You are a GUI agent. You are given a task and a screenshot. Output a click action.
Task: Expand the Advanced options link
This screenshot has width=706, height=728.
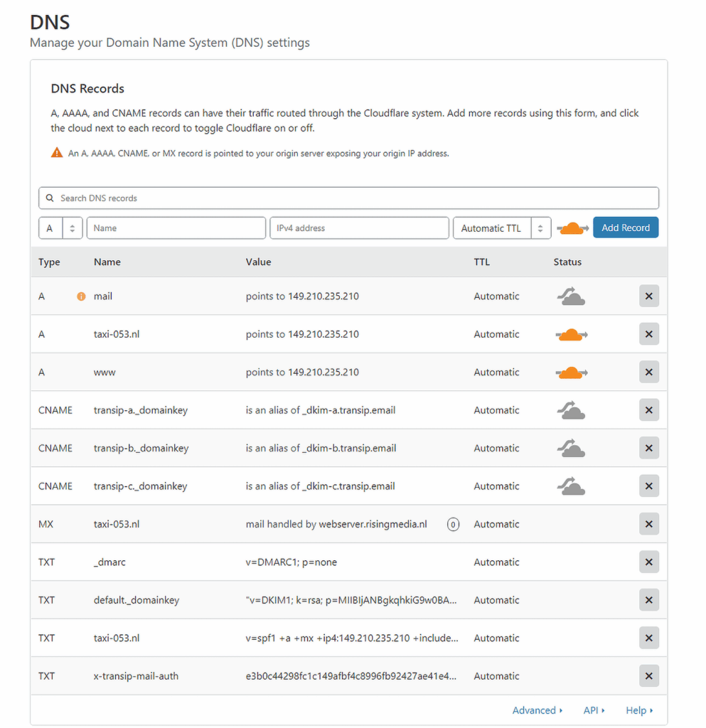coord(537,710)
